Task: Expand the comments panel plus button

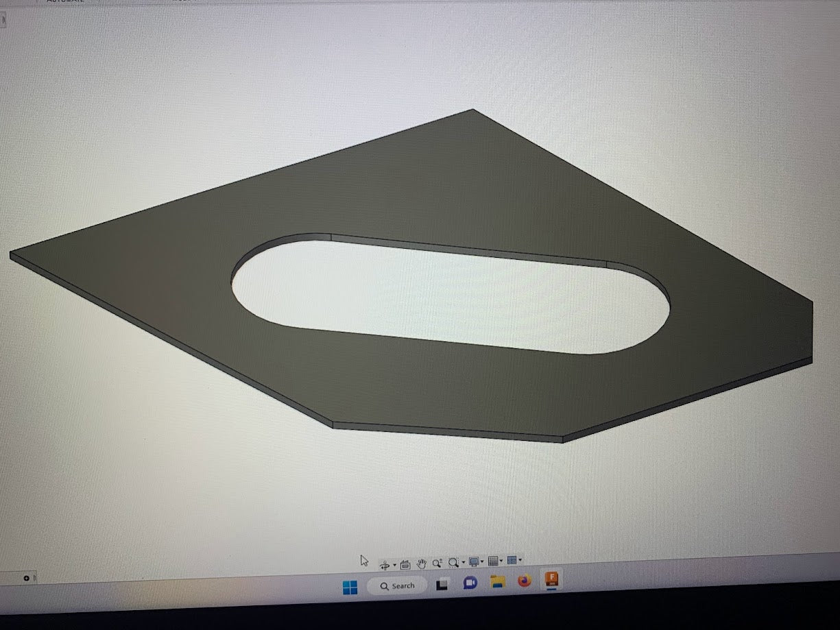Action: click(26, 579)
